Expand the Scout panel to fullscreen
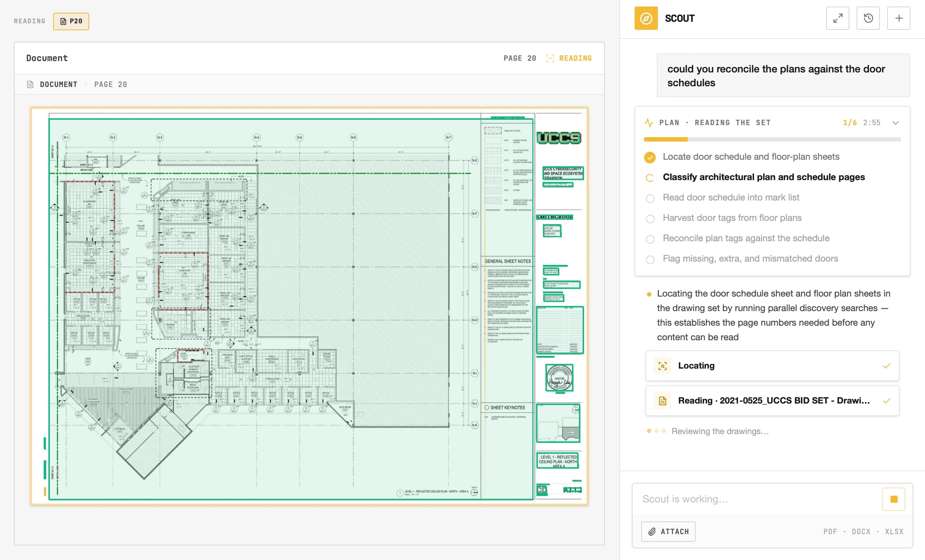Image resolution: width=925 pixels, height=560 pixels. click(837, 18)
